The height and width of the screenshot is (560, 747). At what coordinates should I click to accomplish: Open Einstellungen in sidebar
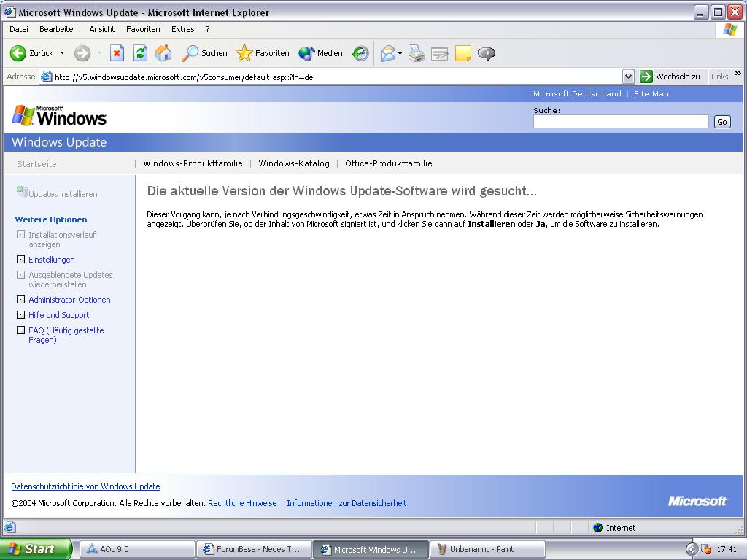point(52,260)
